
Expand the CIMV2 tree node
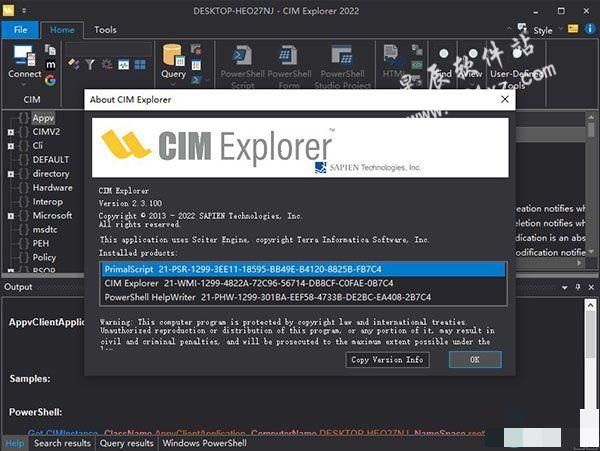[x=11, y=132]
